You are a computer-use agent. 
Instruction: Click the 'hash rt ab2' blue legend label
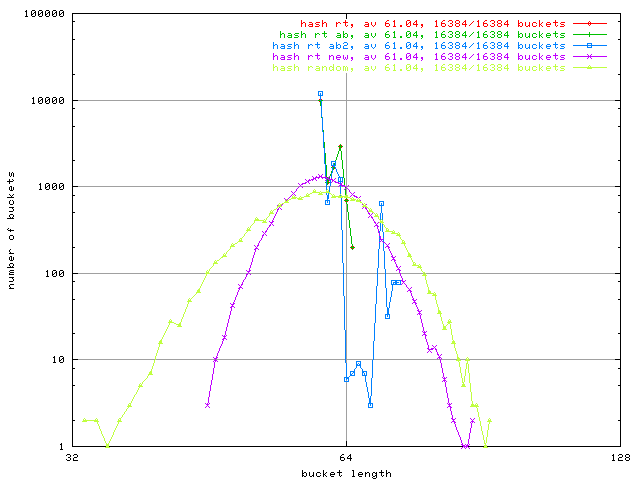tap(419, 46)
